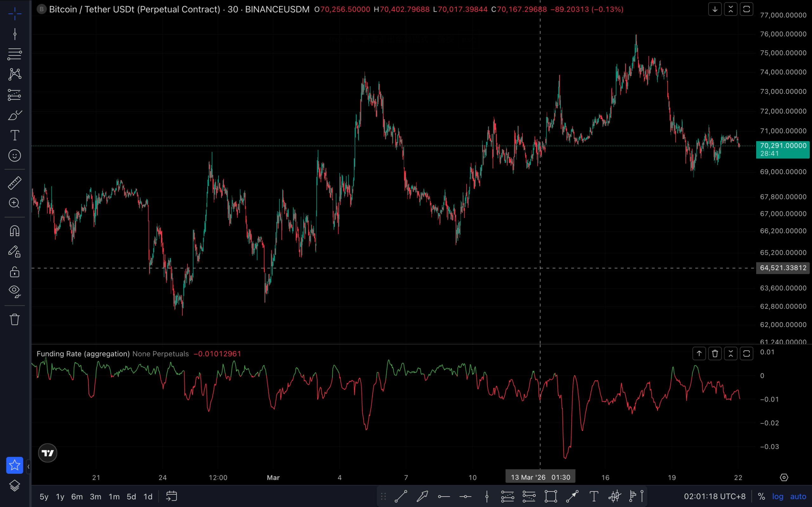The width and height of the screenshot is (812, 507).
Task: Switch to 3m date range
Action: click(95, 497)
